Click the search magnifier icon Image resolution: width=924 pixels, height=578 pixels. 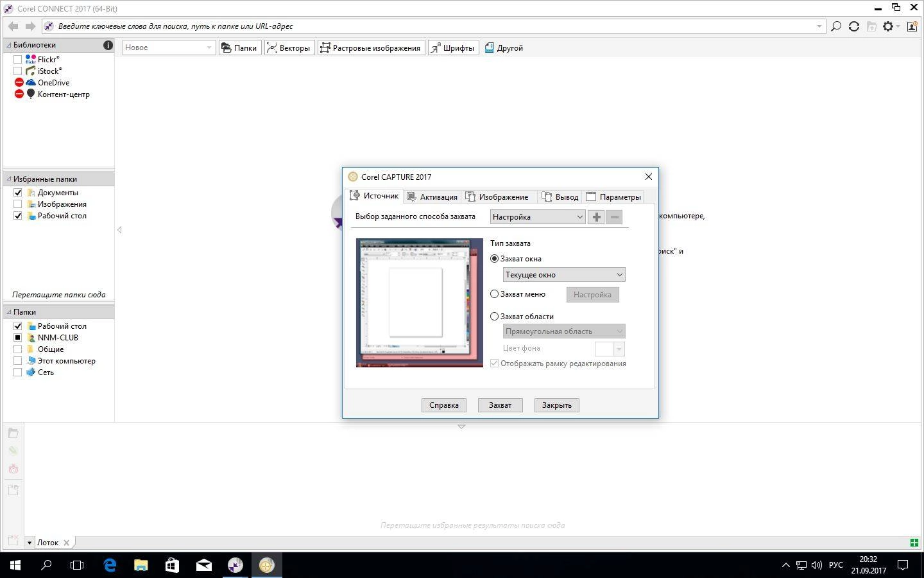coord(836,26)
